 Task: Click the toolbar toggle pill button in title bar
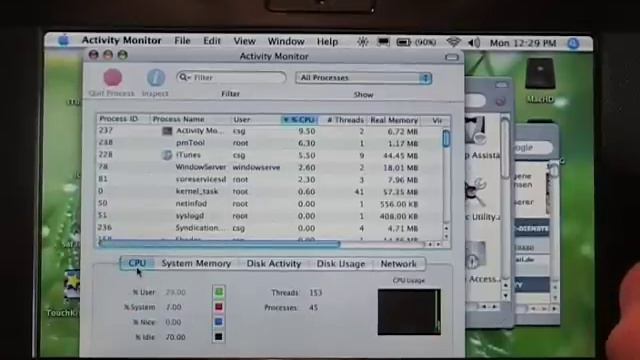(451, 57)
